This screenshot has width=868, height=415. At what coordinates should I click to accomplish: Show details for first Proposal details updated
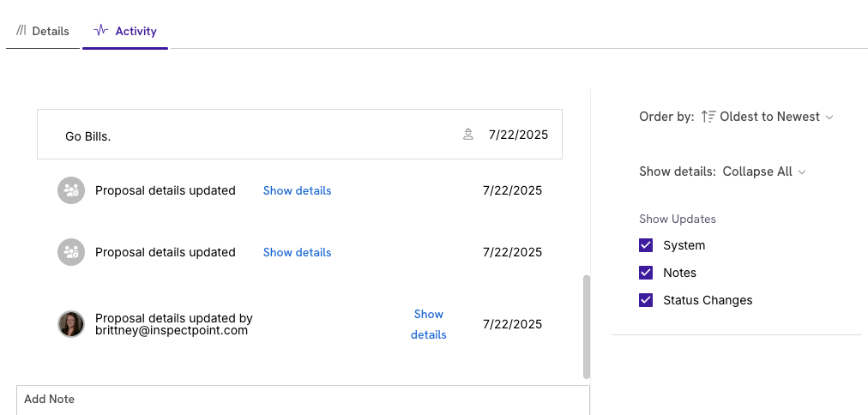point(298,190)
